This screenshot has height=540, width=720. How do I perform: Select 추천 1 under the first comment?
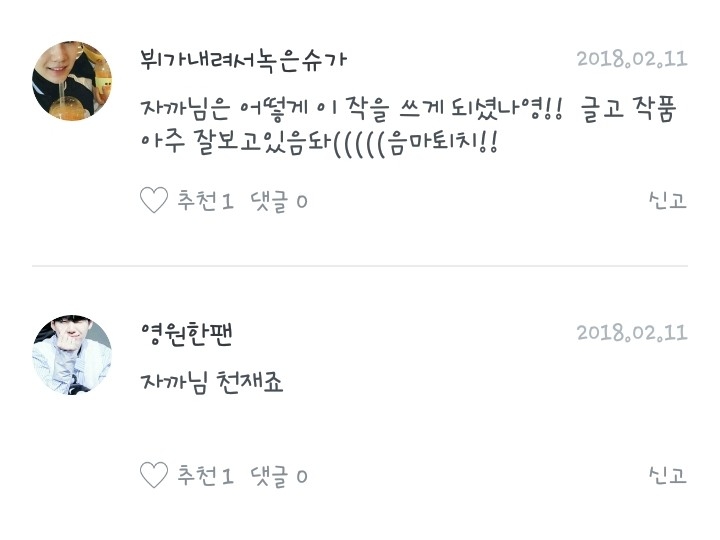(x=206, y=201)
